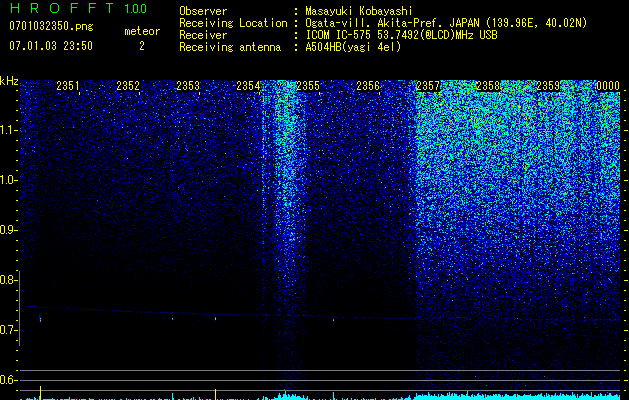Click the meteor echo spot just after 2350
This screenshot has width=629, height=400.
40,319
